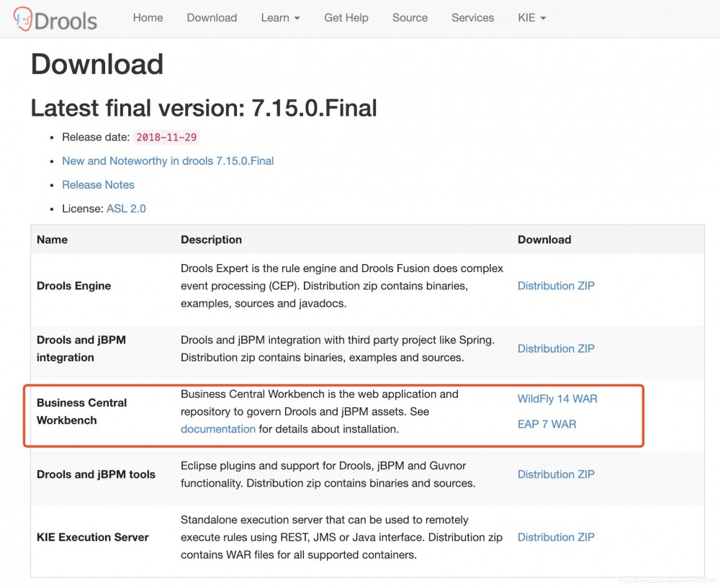Open the Services nav item
This screenshot has height=588, width=720.
point(472,18)
